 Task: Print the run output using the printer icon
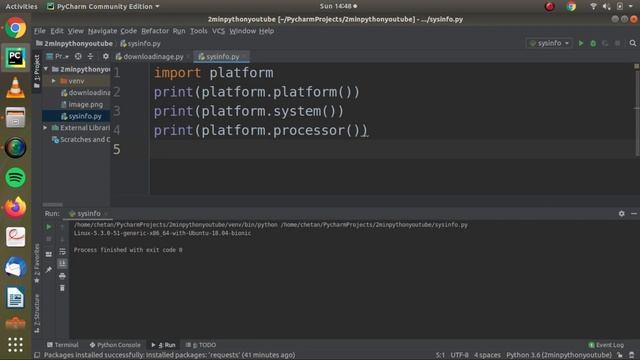pos(62,276)
